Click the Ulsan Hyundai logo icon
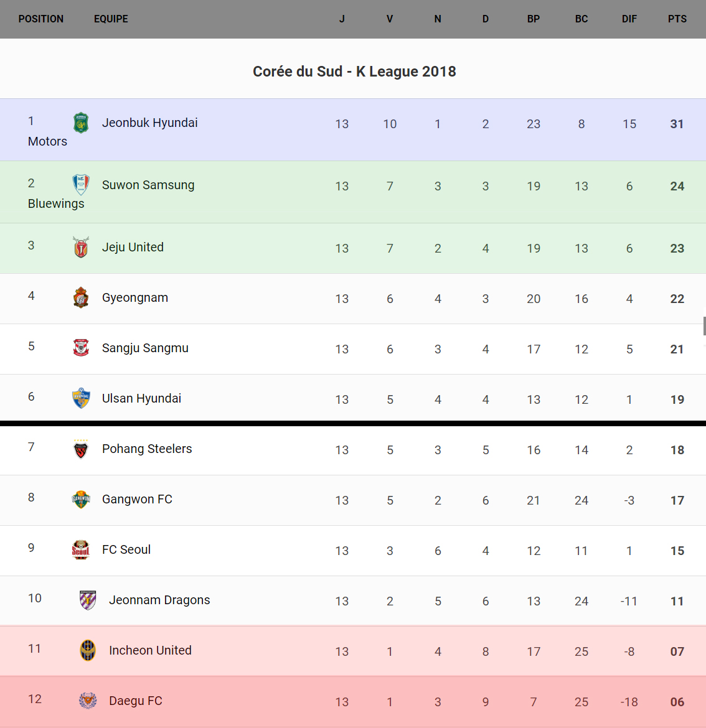706x728 pixels. point(81,398)
